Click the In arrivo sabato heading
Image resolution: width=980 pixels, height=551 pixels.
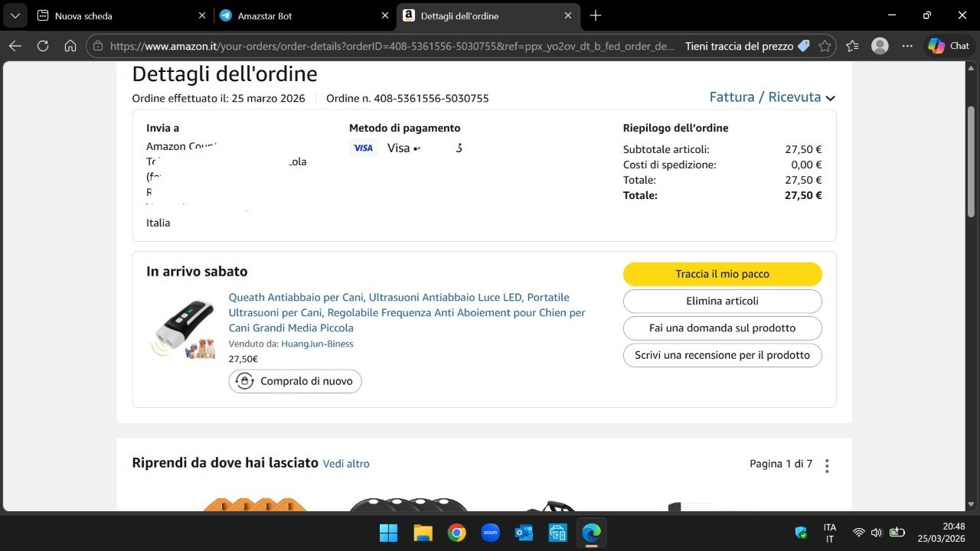tap(197, 272)
